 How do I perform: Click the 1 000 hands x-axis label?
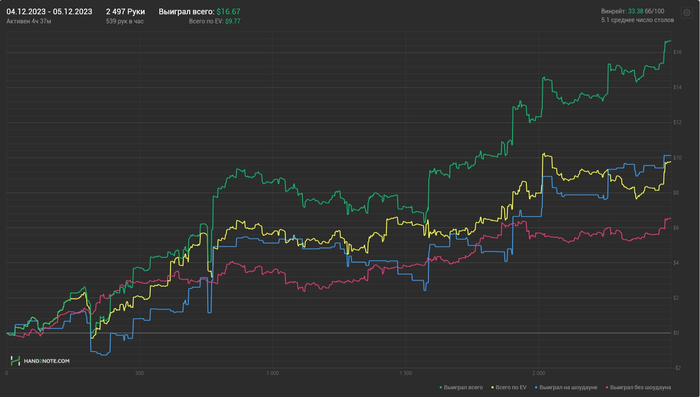tap(272, 373)
